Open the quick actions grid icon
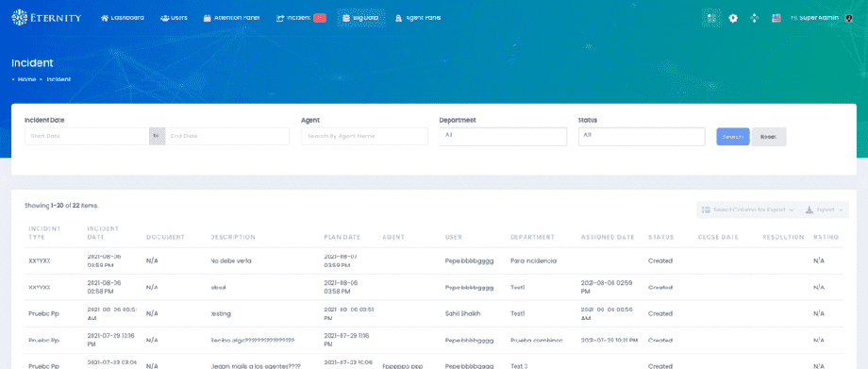This screenshot has height=369, width=868. click(x=711, y=18)
